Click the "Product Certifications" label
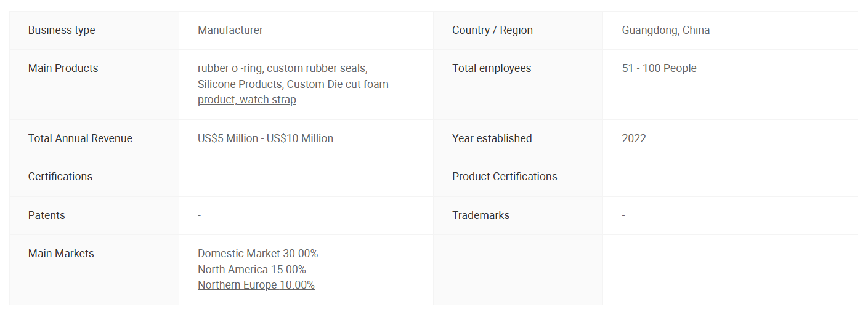This screenshot has height=312, width=868. 504,177
